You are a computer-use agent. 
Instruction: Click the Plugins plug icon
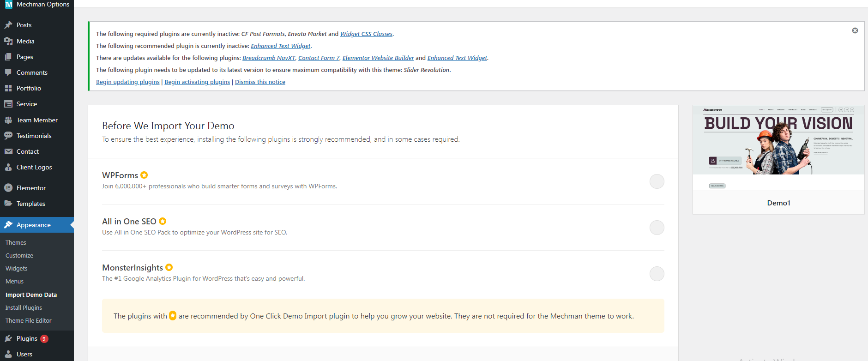(8, 338)
